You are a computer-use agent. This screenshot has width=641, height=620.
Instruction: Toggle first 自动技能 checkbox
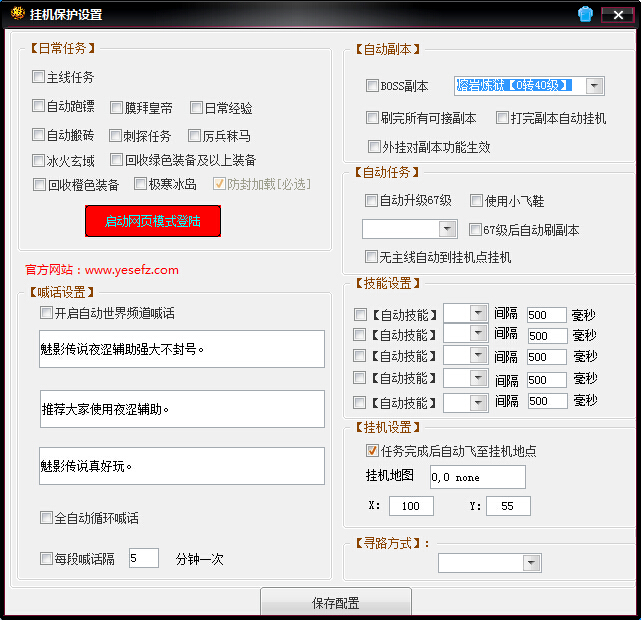[x=360, y=315]
